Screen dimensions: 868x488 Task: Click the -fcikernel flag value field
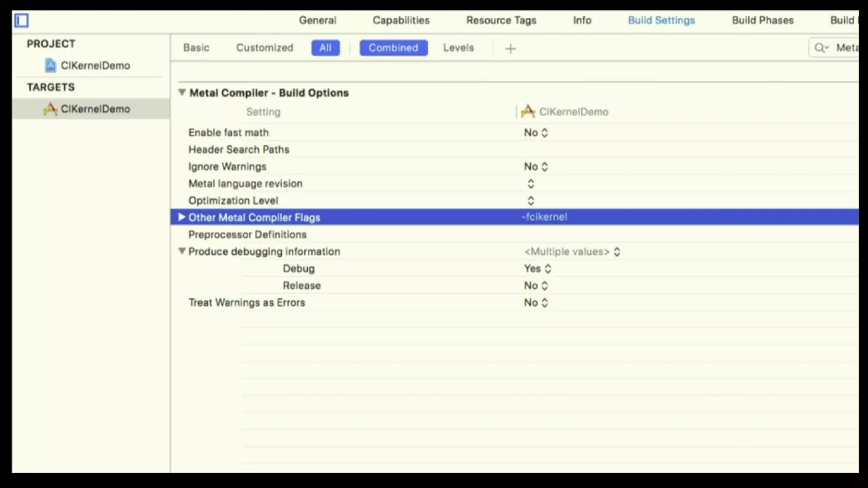(544, 217)
